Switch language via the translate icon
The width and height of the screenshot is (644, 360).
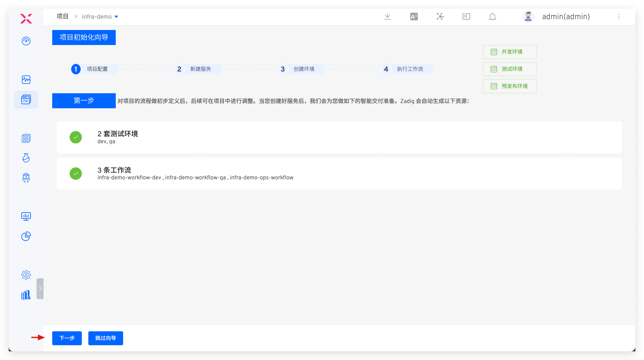414,17
